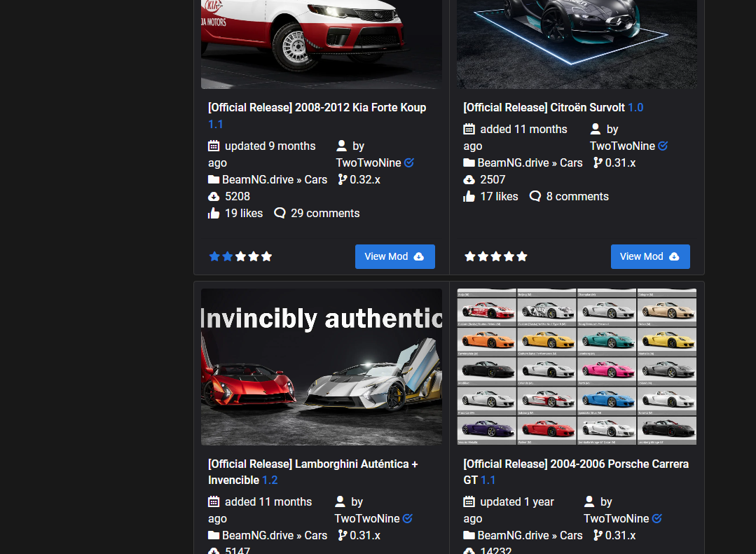Click TwoTwoNine author in Kia Forte card
756x554 pixels.
click(369, 163)
